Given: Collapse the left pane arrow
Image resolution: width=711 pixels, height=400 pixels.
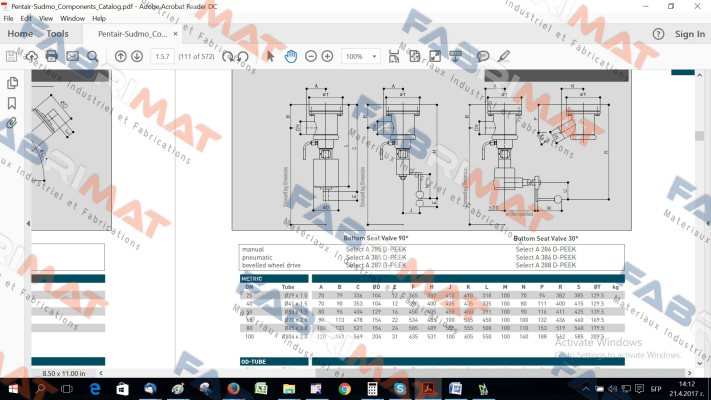Looking at the screenshot, I should coord(28,223).
